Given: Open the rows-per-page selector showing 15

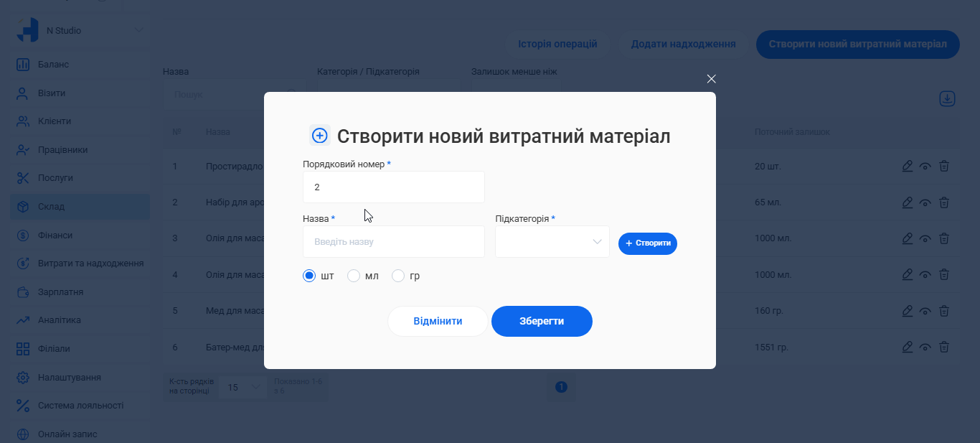Looking at the screenshot, I should 243,386.
